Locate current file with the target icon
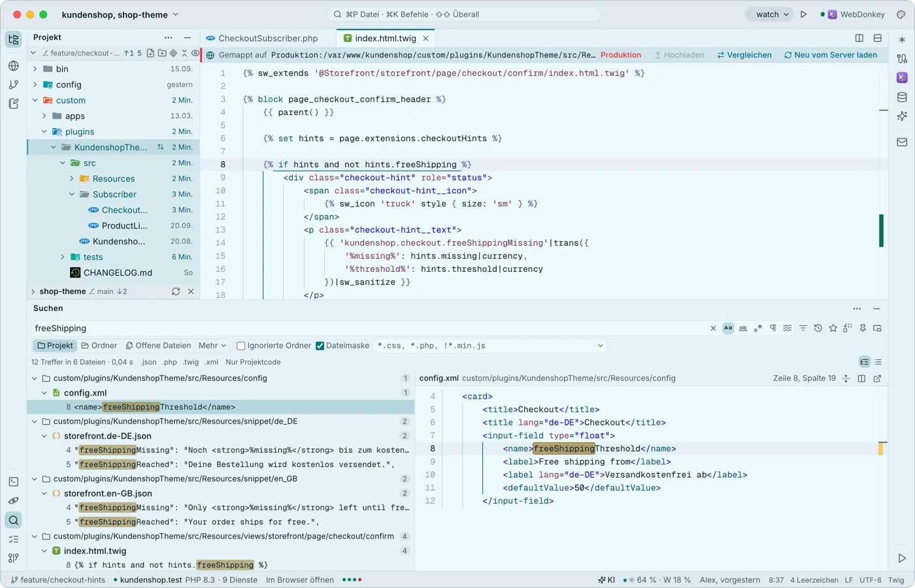 point(173,53)
